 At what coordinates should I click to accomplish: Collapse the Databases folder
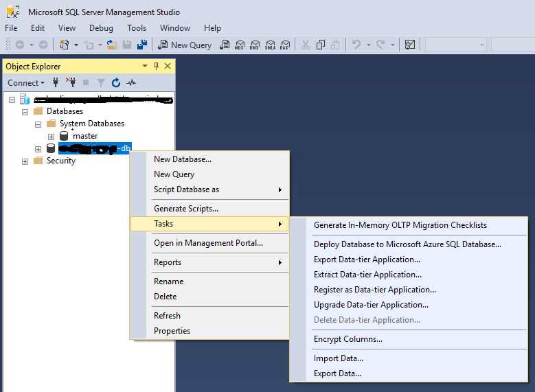pyautogui.click(x=25, y=112)
